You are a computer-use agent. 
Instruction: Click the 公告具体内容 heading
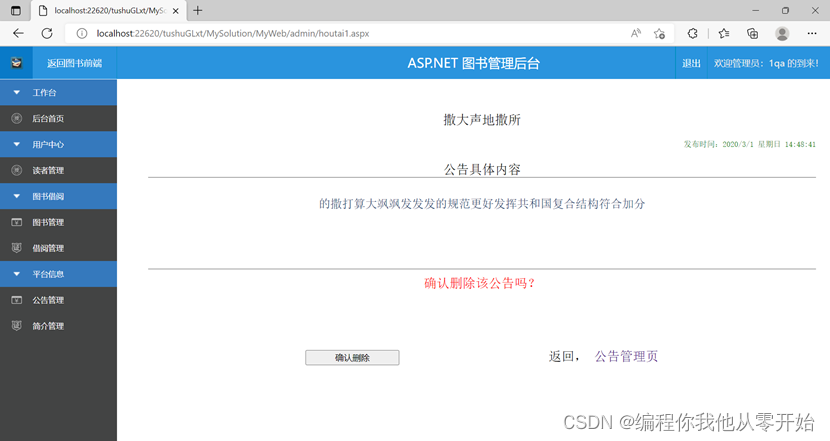(x=482, y=169)
